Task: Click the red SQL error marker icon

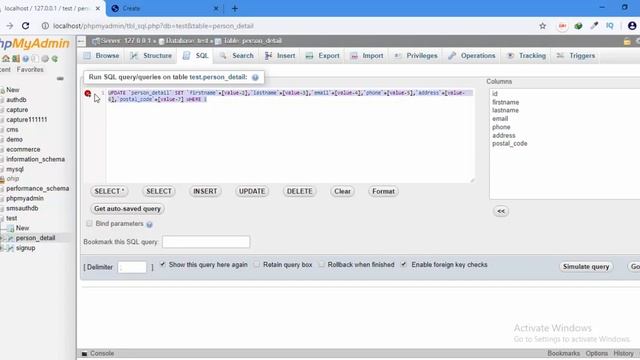Action: 87,93
